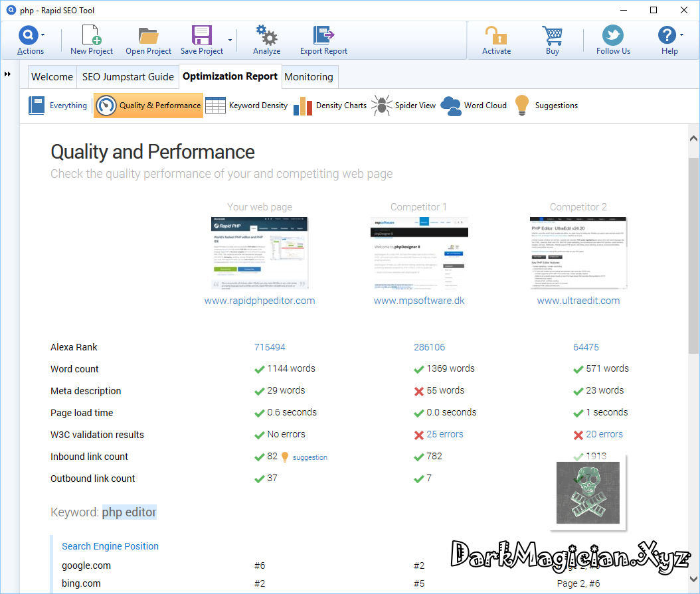Open Alexa Rank 715494 link
This screenshot has width=700, height=594.
tap(270, 347)
